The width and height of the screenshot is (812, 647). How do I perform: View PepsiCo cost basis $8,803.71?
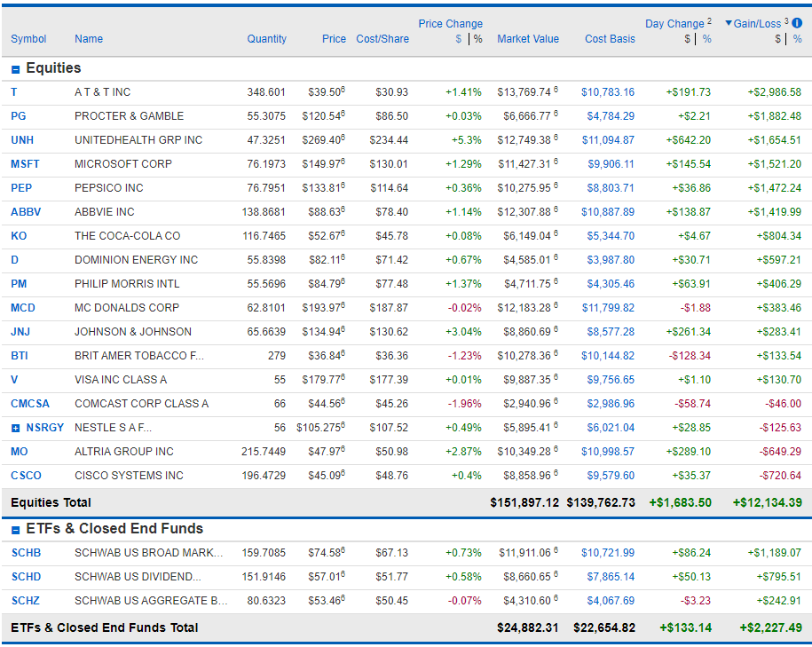[611, 188]
